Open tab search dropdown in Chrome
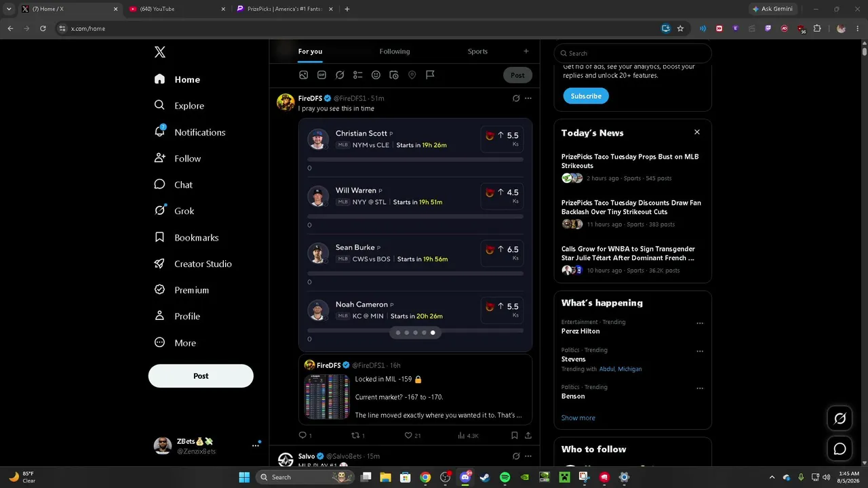868x488 pixels. (9, 9)
